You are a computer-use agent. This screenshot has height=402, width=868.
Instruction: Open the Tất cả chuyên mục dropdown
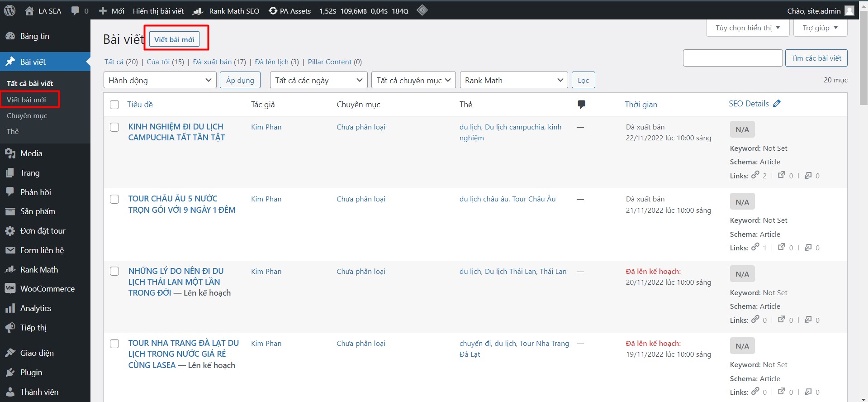[x=413, y=81]
